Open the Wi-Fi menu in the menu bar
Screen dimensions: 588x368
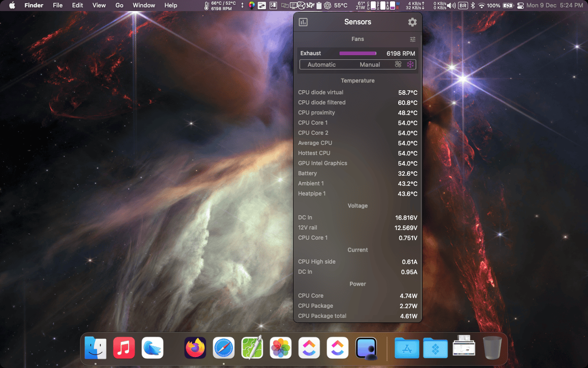481,5
